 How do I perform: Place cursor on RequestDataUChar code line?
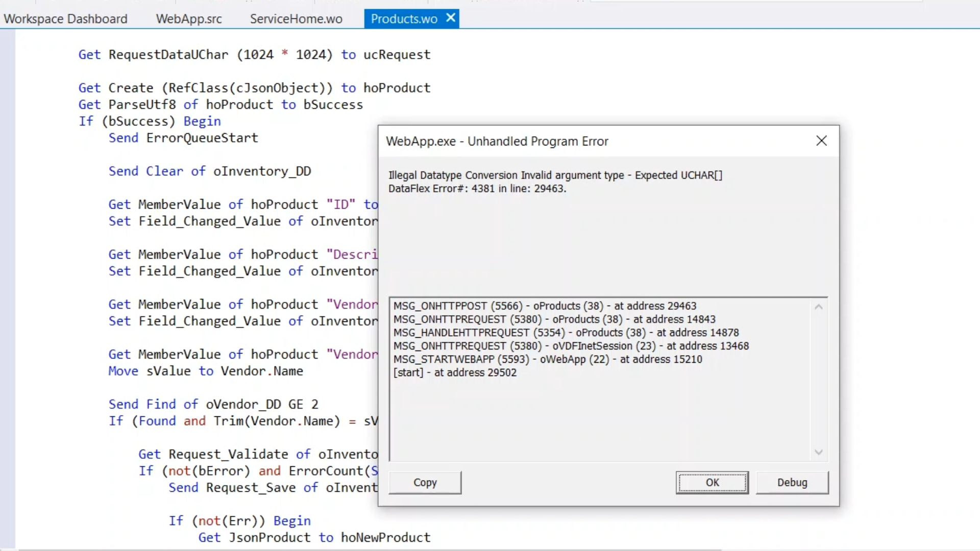pyautogui.click(x=254, y=55)
